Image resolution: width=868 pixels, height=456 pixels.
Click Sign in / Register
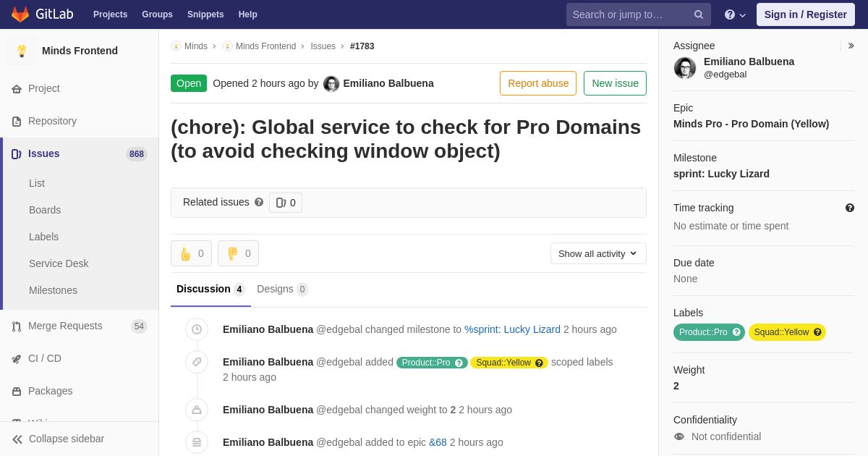[x=806, y=14]
